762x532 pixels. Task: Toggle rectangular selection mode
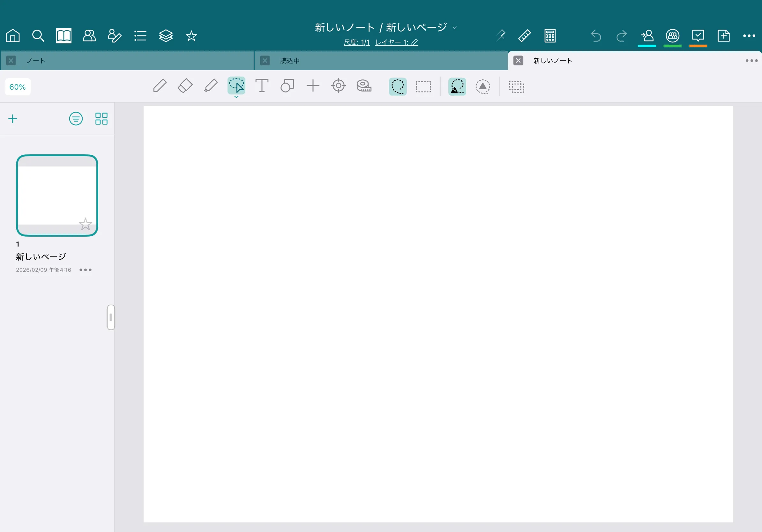click(x=423, y=86)
